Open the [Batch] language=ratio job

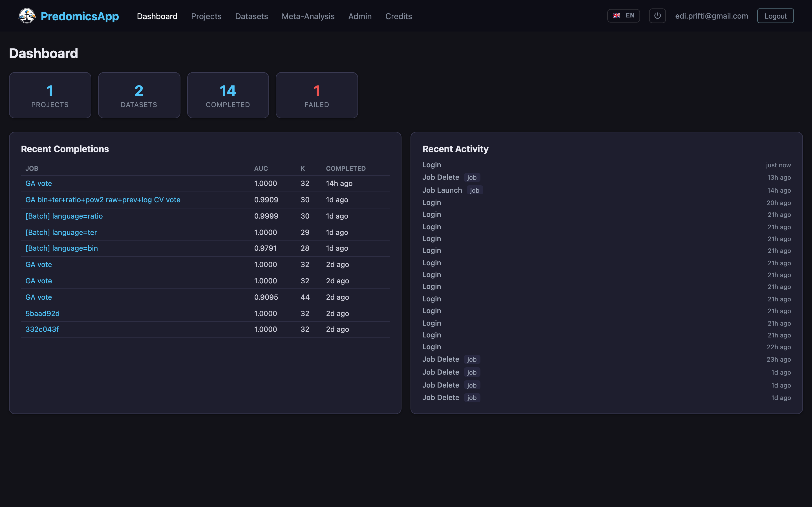tap(64, 216)
